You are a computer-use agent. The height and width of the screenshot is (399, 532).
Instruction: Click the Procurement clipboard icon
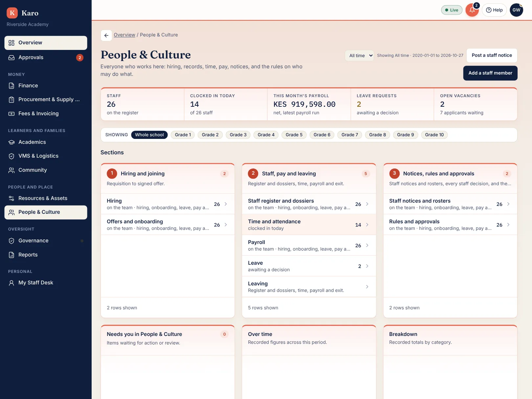click(x=11, y=100)
